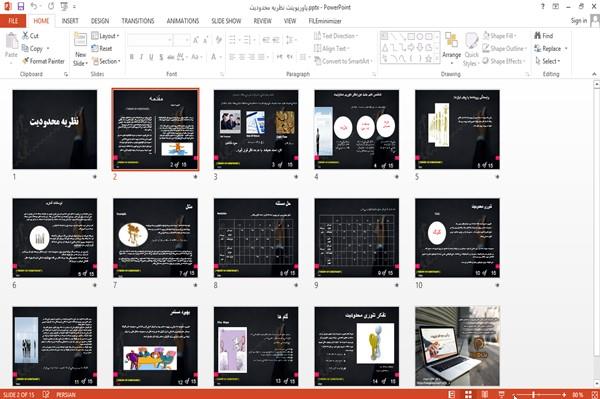Open Text Direction dropdown
Screen dimensions: 600x399
(336, 36)
